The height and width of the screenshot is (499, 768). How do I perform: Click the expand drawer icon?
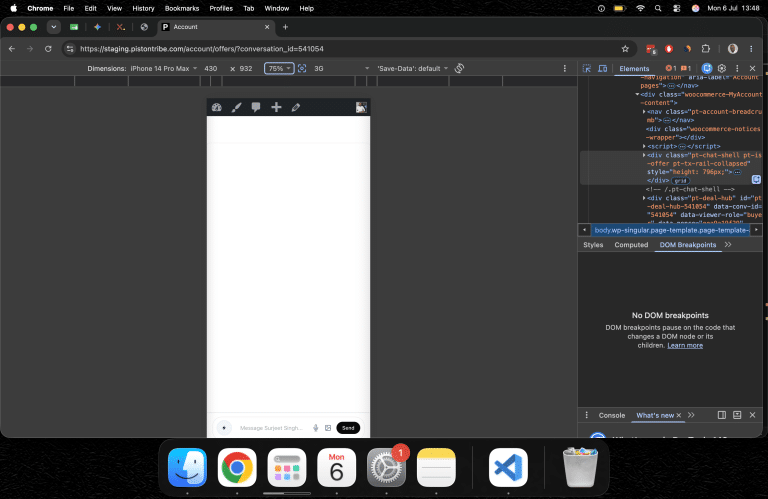point(737,415)
